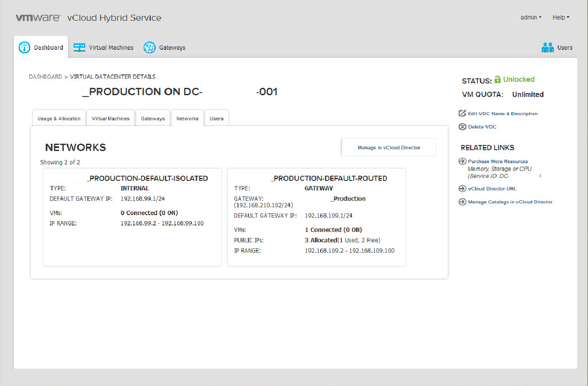Click the PRODUCTION-DEFAULT-ISOLATED network title

(x=147, y=178)
